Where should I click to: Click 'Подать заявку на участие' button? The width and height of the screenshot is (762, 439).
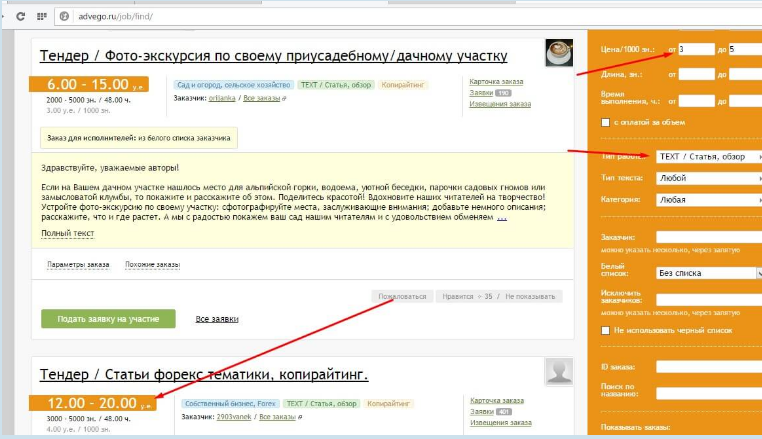tap(108, 318)
